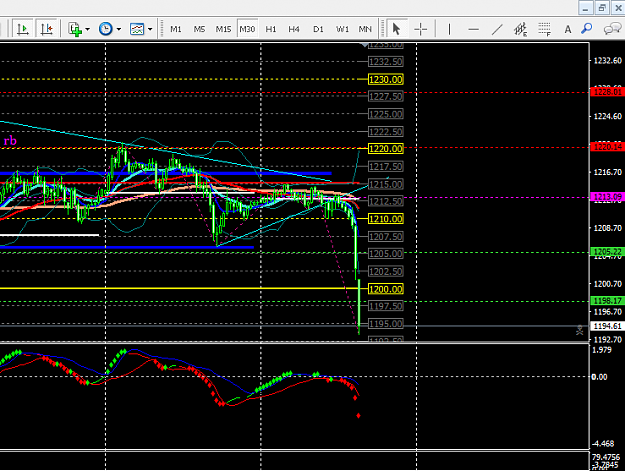This screenshot has width=625, height=471.
Task: Click the red 1228.01 price axis tag
Action: 607,92
